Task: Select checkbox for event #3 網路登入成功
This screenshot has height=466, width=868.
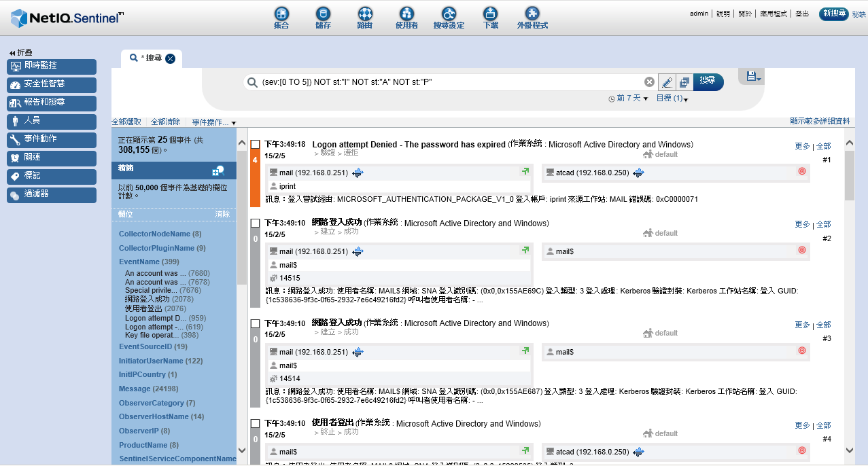Action: pos(256,323)
